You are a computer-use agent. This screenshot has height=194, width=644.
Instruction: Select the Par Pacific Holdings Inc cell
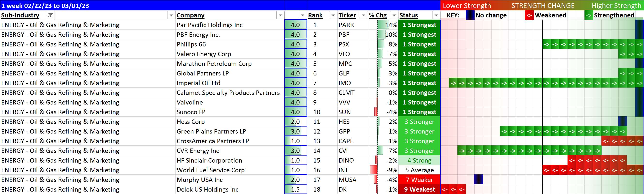230,25
